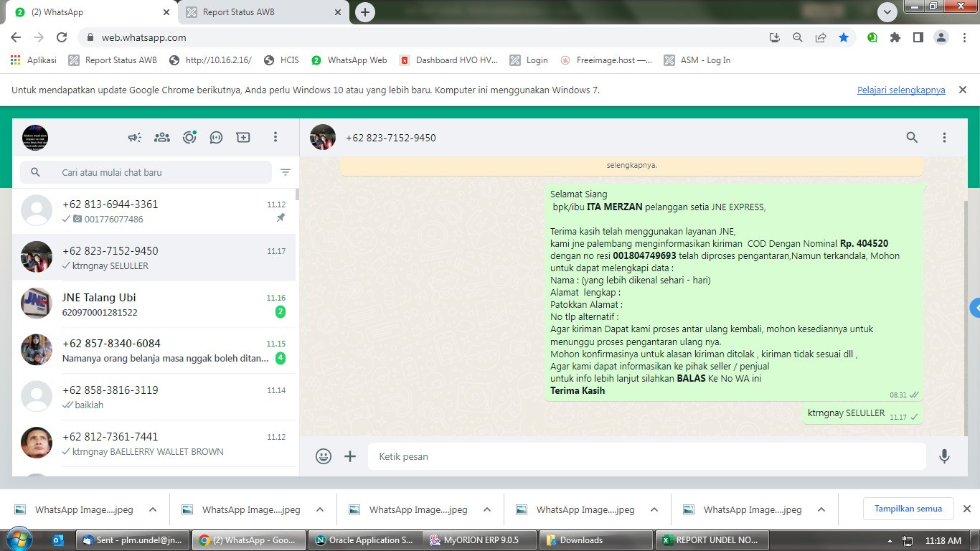Open Aplikasi bookmarks shortcut
The height and width of the screenshot is (551, 980).
coord(34,60)
